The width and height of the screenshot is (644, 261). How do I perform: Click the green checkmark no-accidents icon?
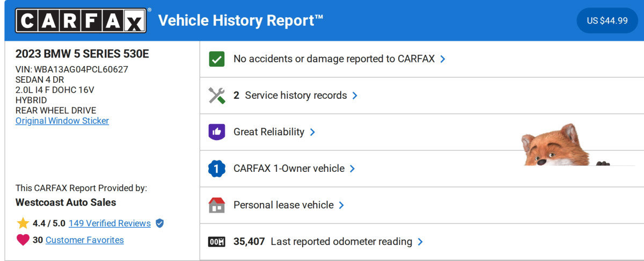tap(217, 59)
